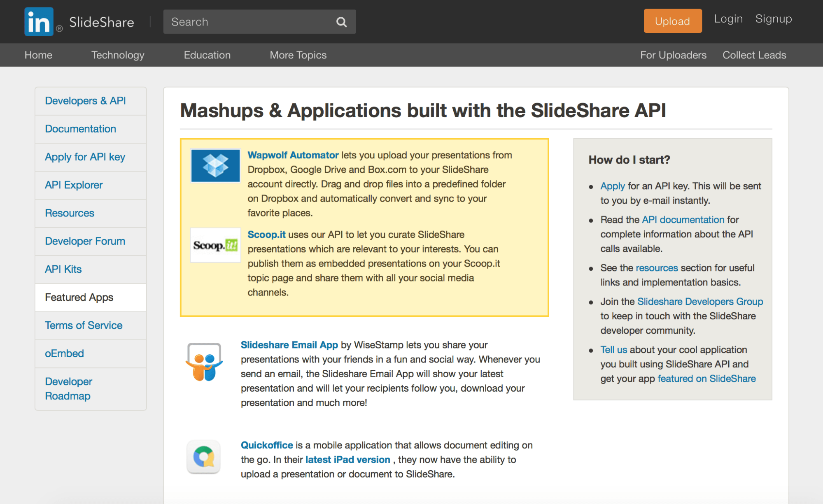Select Documentation in the sidebar
The height and width of the screenshot is (504, 823).
pos(80,129)
